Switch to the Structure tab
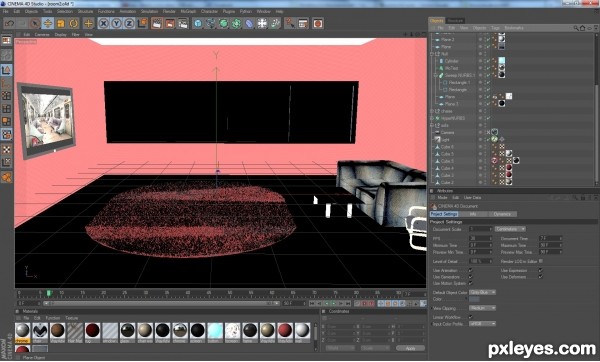600x362 pixels. (455, 21)
